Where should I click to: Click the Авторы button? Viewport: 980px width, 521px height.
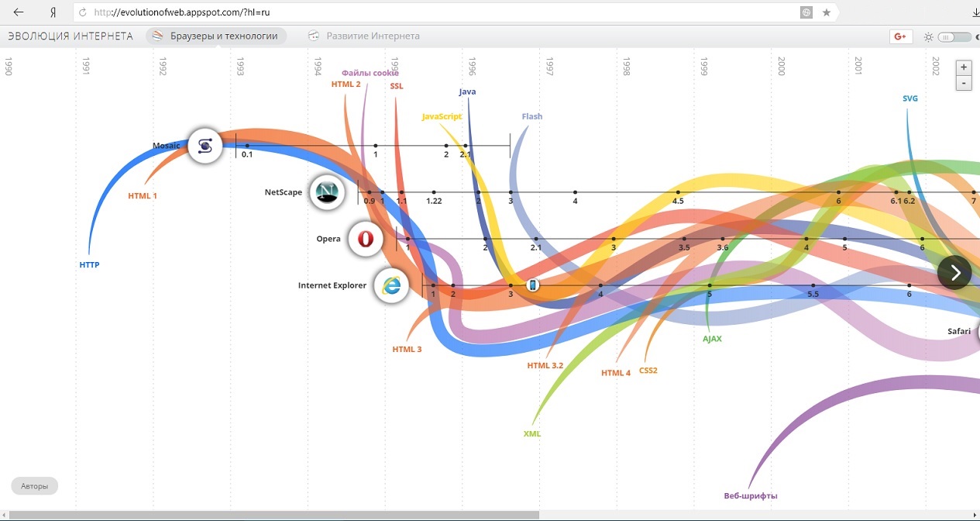34,486
